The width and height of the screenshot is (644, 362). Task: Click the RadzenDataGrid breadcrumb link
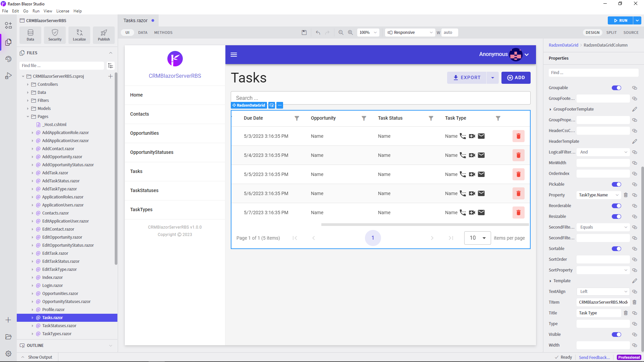tap(563, 45)
